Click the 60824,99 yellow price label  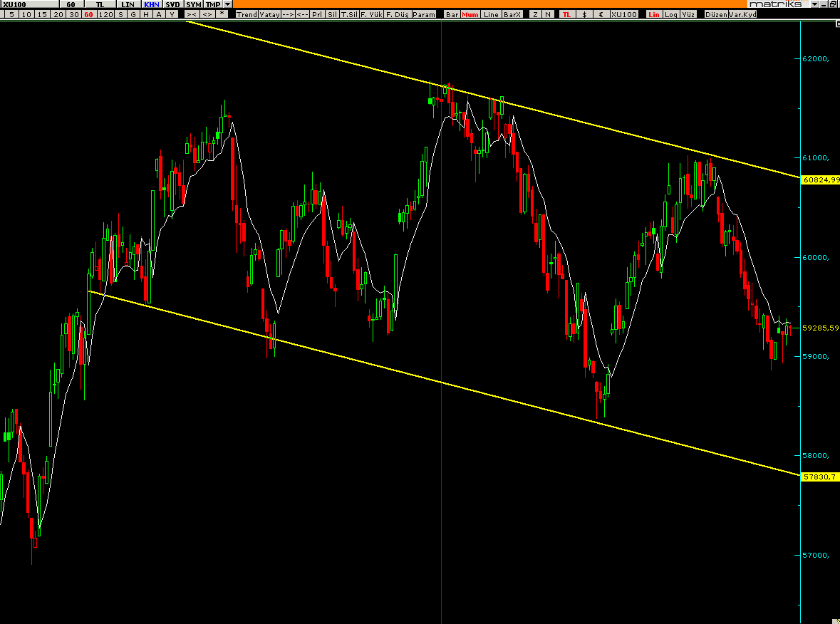coord(820,180)
